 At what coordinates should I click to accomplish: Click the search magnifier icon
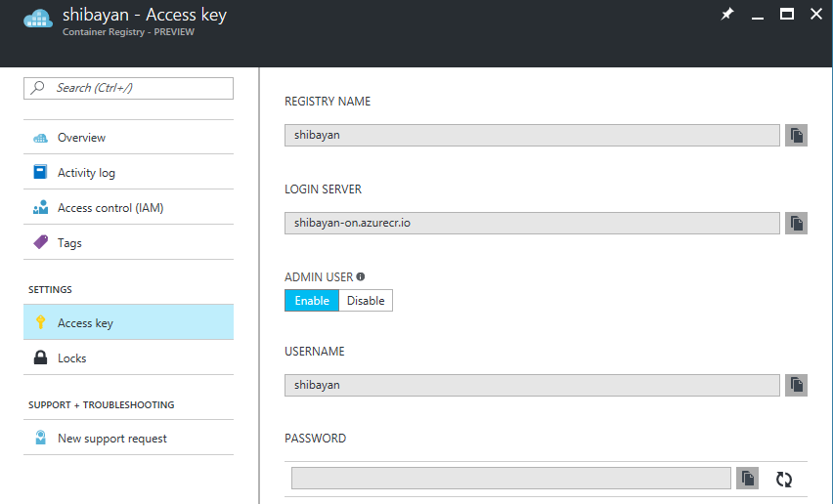click(x=37, y=88)
